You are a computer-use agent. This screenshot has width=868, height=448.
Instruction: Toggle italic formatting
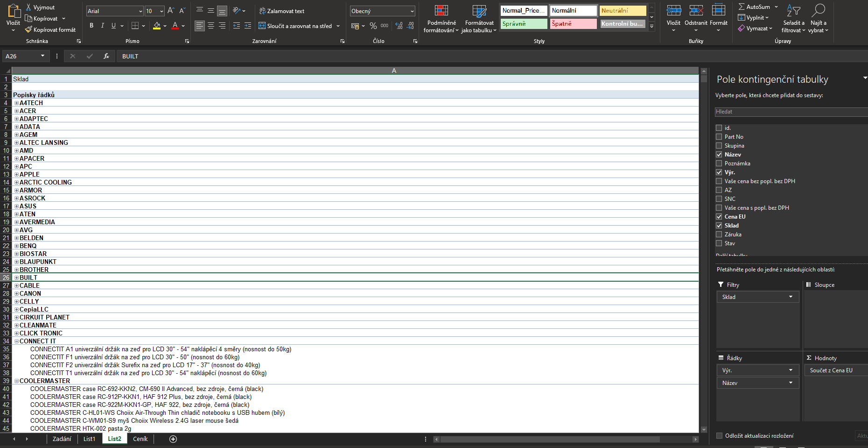(x=103, y=26)
